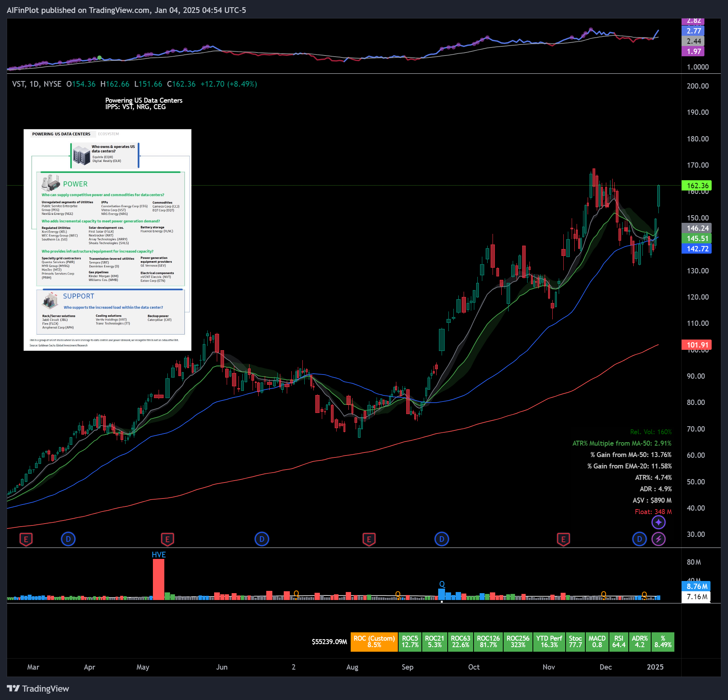
Task: Click the ADR% 4.2 cell
Action: tap(640, 642)
